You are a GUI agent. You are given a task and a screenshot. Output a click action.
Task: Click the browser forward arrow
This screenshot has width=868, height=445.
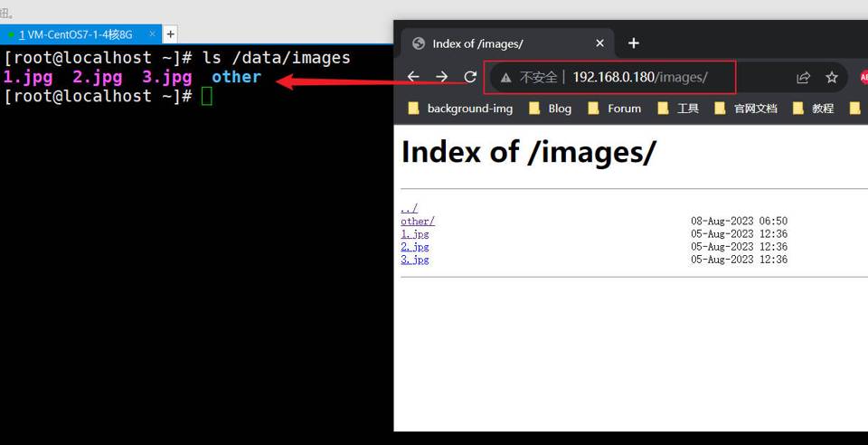click(x=441, y=77)
